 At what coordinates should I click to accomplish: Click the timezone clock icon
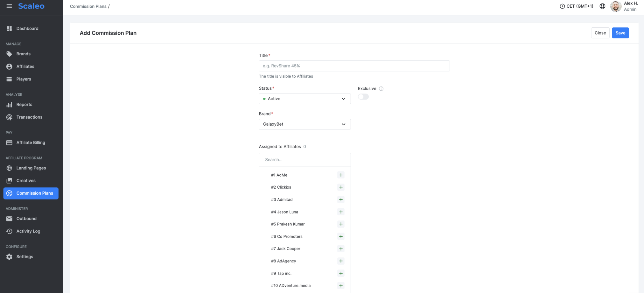562,6
